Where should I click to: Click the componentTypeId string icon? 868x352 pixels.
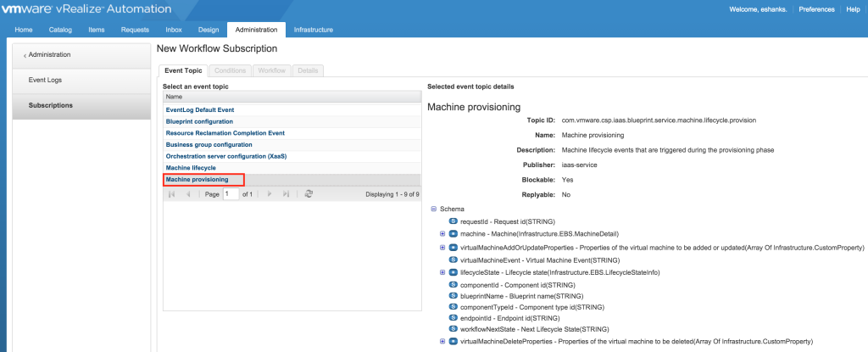[453, 307]
